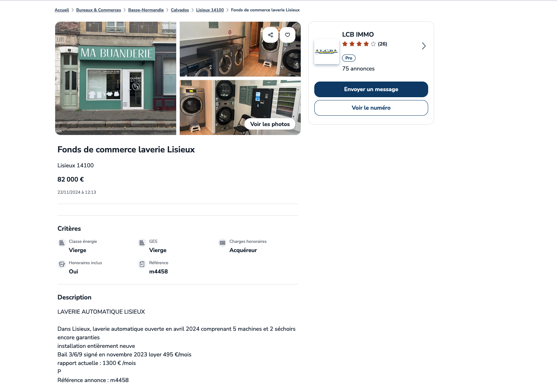The image size is (557, 392).
Task: Navigate to Basse-Normandie breadcrumb
Action: point(146,10)
